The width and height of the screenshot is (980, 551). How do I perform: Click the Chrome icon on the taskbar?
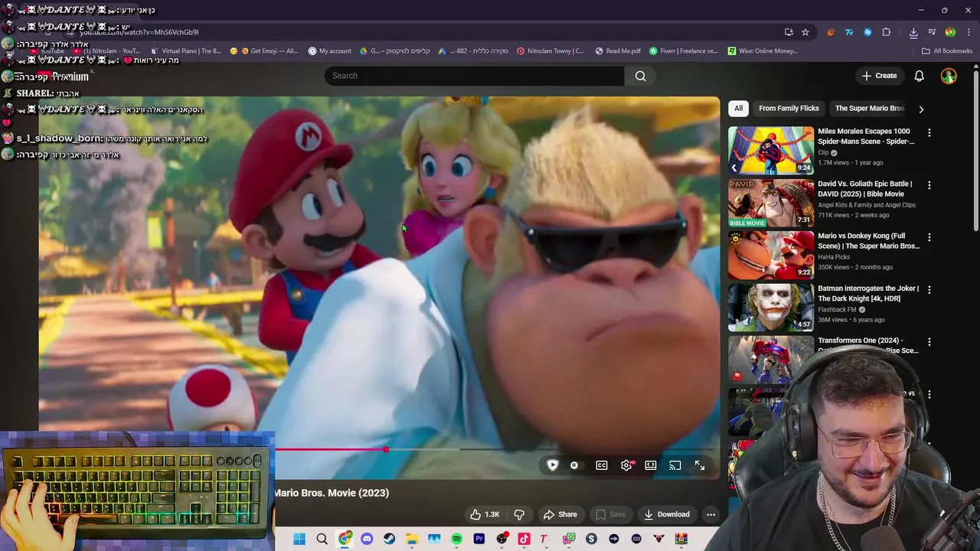[345, 539]
